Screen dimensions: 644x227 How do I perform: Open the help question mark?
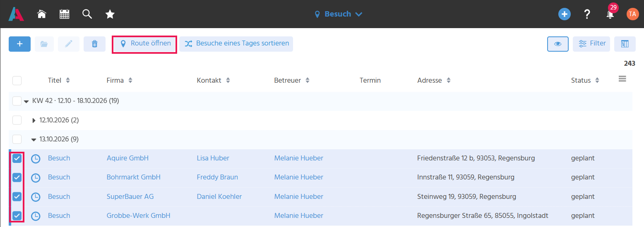coord(587,14)
